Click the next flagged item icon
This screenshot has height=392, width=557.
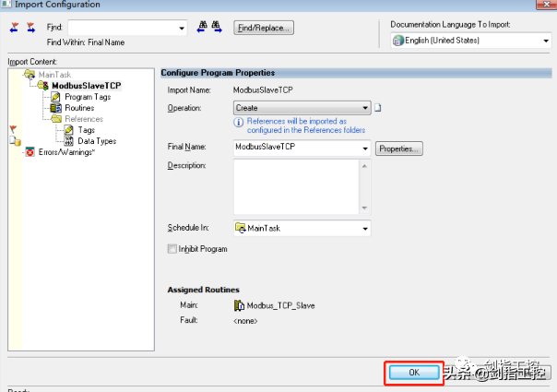[x=31, y=28]
